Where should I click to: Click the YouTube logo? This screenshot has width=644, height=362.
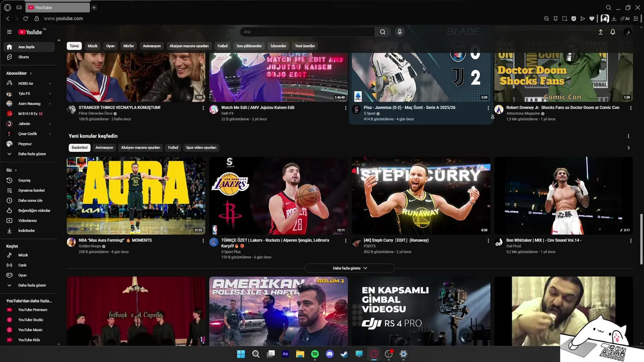tap(31, 32)
